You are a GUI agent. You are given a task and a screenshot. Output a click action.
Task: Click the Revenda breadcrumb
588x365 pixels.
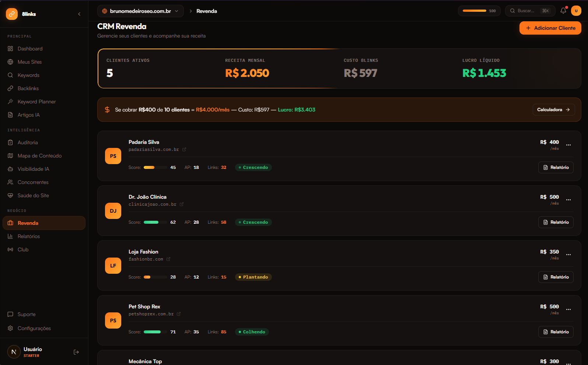click(207, 11)
